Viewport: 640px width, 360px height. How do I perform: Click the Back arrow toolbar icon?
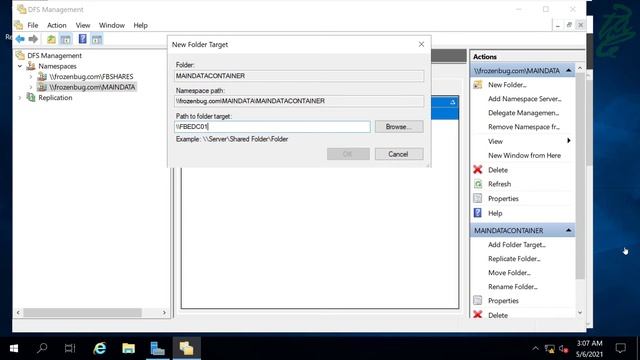point(20,39)
